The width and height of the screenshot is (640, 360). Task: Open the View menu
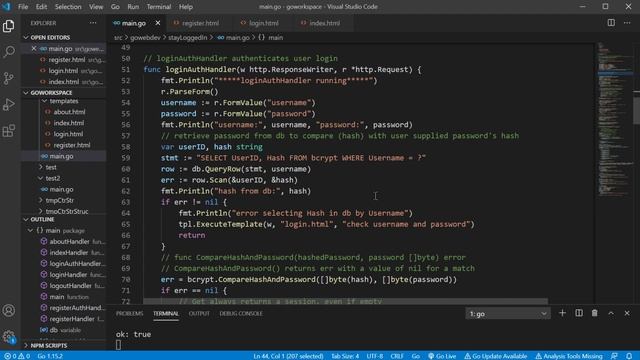[x=96, y=7]
